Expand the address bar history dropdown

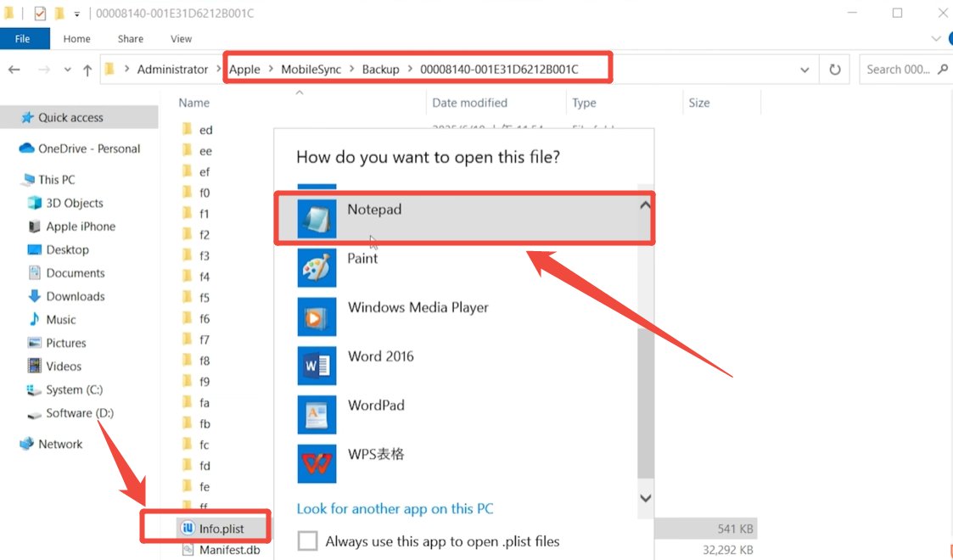pos(804,70)
